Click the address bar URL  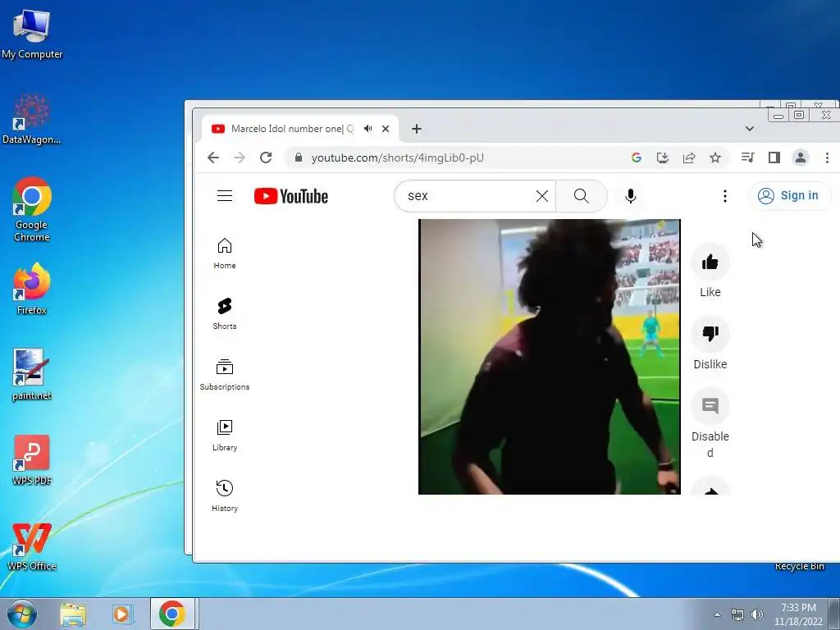point(398,157)
